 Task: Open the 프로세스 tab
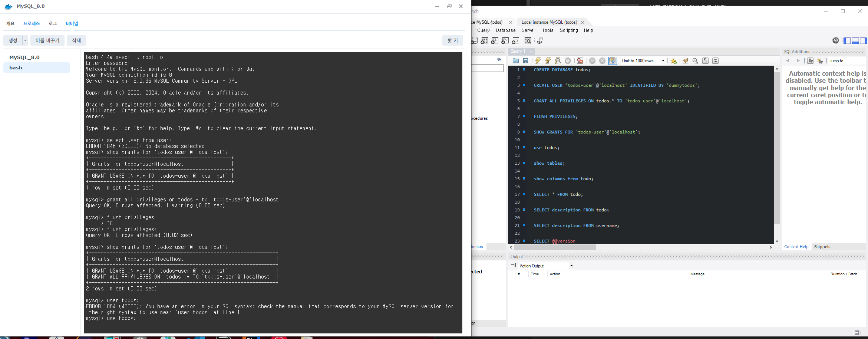click(x=32, y=23)
